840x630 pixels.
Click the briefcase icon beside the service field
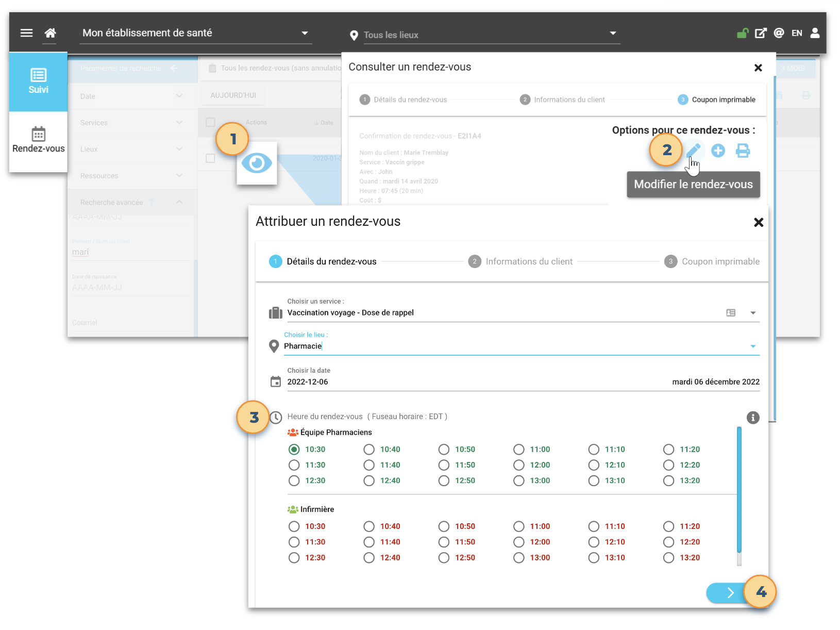click(x=276, y=312)
